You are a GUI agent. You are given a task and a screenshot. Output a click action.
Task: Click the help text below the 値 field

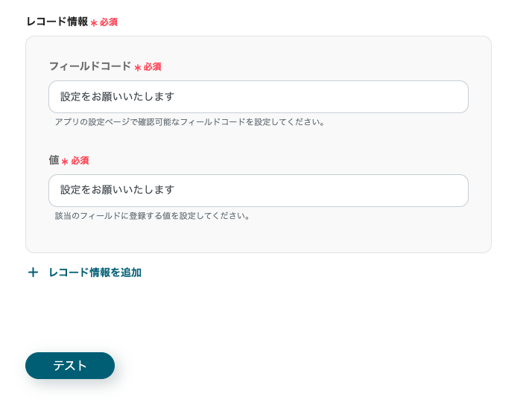point(152,216)
